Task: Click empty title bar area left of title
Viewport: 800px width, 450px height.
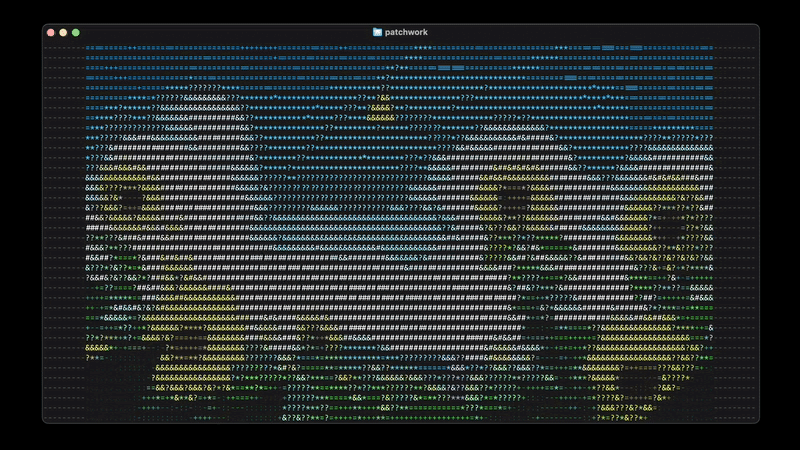Action: pyautogui.click(x=220, y=32)
